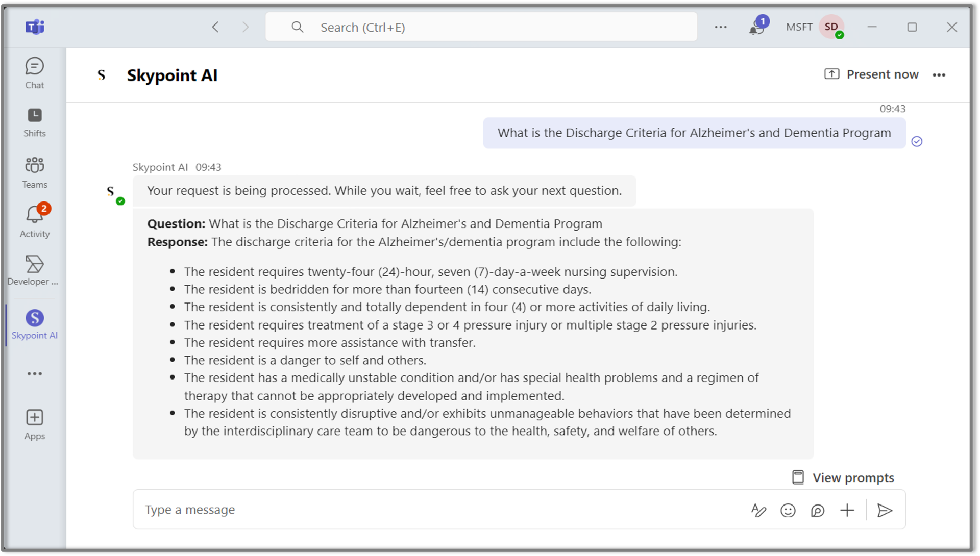Click the Present now button

(x=872, y=74)
